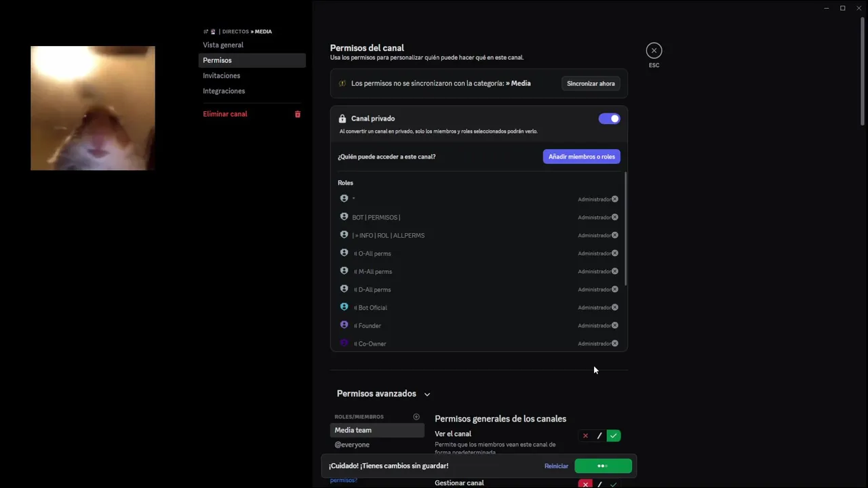This screenshot has width=868, height=488.
Task: Click the hamster webcam thumbnail
Action: [x=93, y=108]
